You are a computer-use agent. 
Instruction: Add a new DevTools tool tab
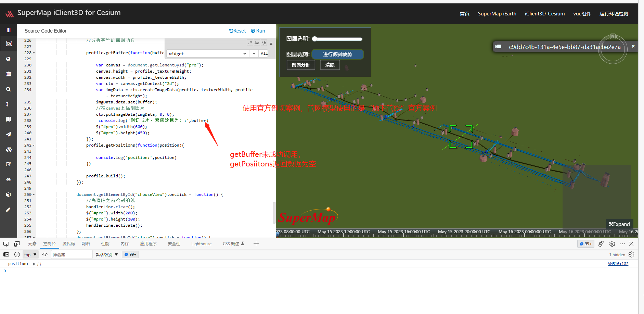256,243
